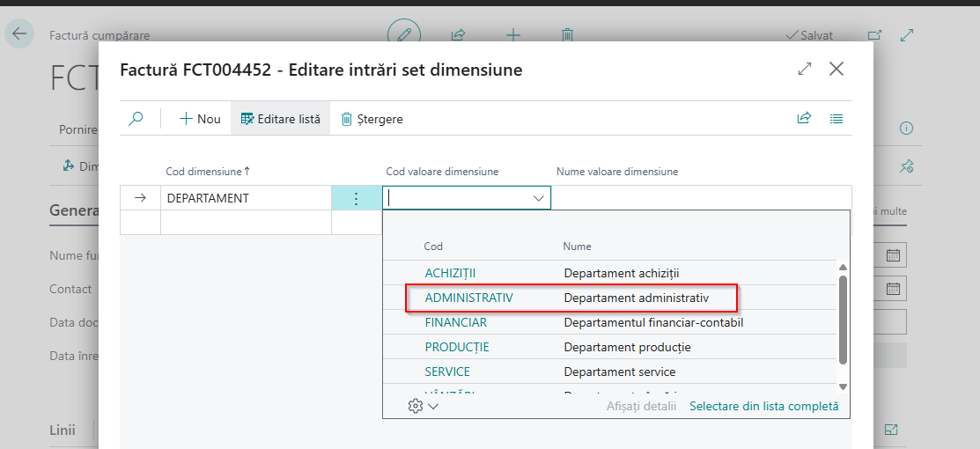Open calendar picker, upper one, on background page
This screenshot has height=449, width=980.
pyautogui.click(x=893, y=255)
